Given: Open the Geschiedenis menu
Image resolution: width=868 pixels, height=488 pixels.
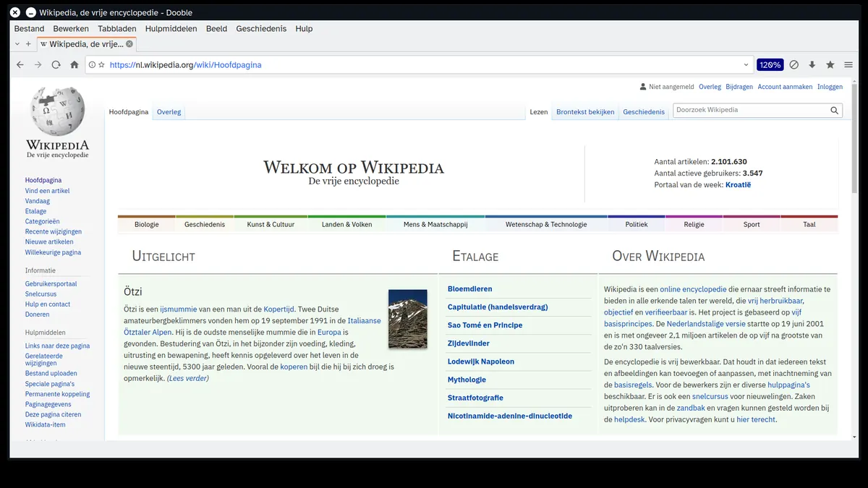Looking at the screenshot, I should tap(261, 28).
